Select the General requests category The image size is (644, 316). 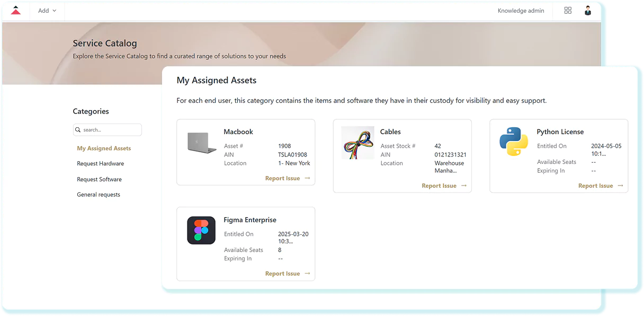[99, 195]
